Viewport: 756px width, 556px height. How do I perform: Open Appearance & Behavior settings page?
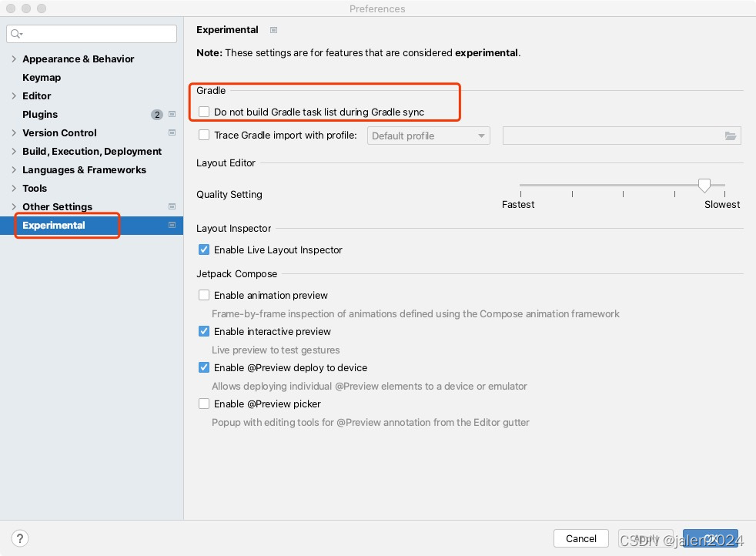78,59
